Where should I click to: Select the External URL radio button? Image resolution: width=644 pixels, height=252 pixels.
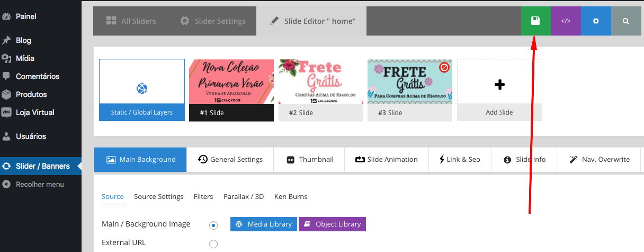[x=213, y=244]
